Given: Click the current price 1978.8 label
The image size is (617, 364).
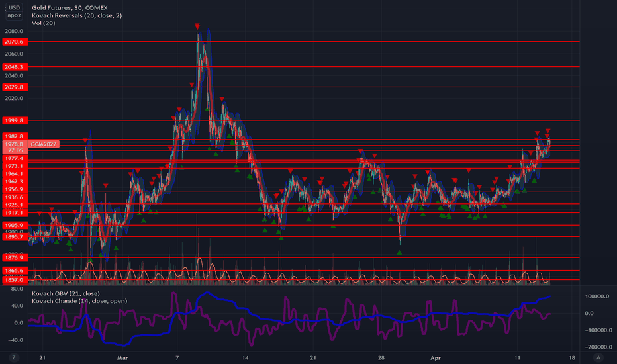Looking at the screenshot, I should [14, 144].
